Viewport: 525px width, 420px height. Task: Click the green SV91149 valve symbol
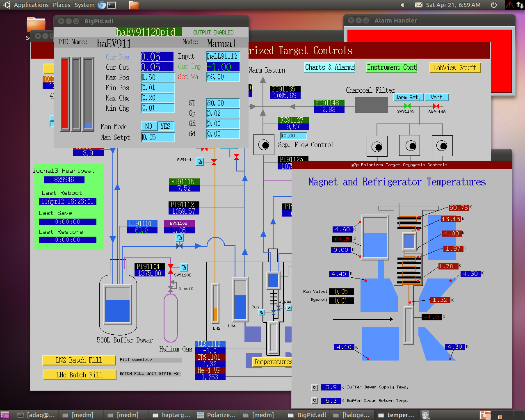click(x=407, y=106)
